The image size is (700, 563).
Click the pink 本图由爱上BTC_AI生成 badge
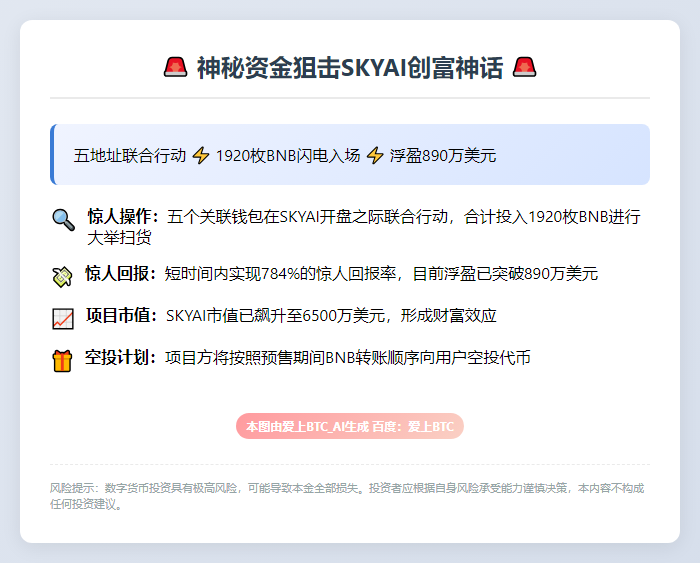click(350, 426)
